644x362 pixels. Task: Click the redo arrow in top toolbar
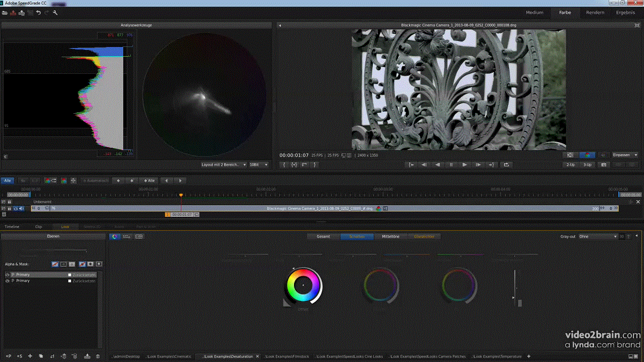tap(46, 13)
